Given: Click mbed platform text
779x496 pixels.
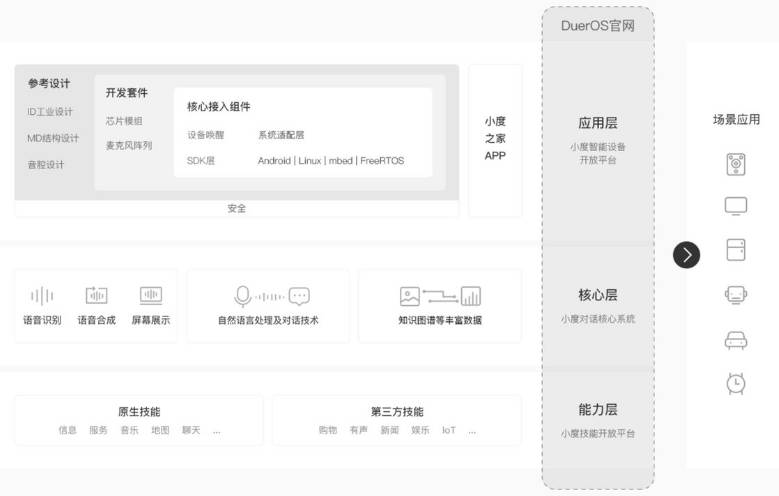Looking at the screenshot, I should pos(341,161).
